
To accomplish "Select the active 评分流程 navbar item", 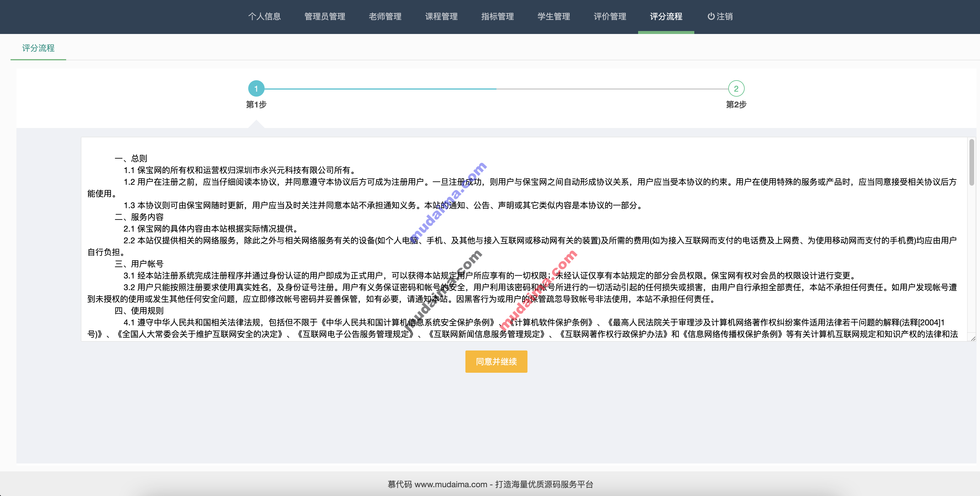I will point(666,16).
